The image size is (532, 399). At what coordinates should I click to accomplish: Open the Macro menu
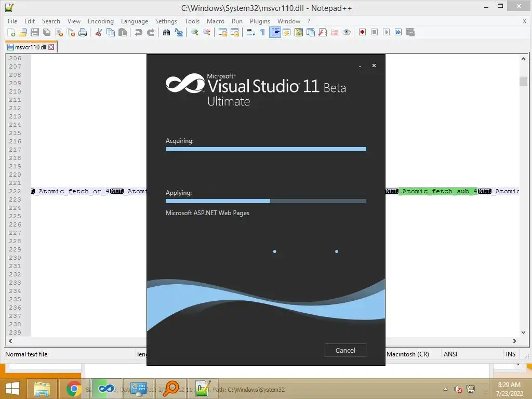[x=216, y=21]
